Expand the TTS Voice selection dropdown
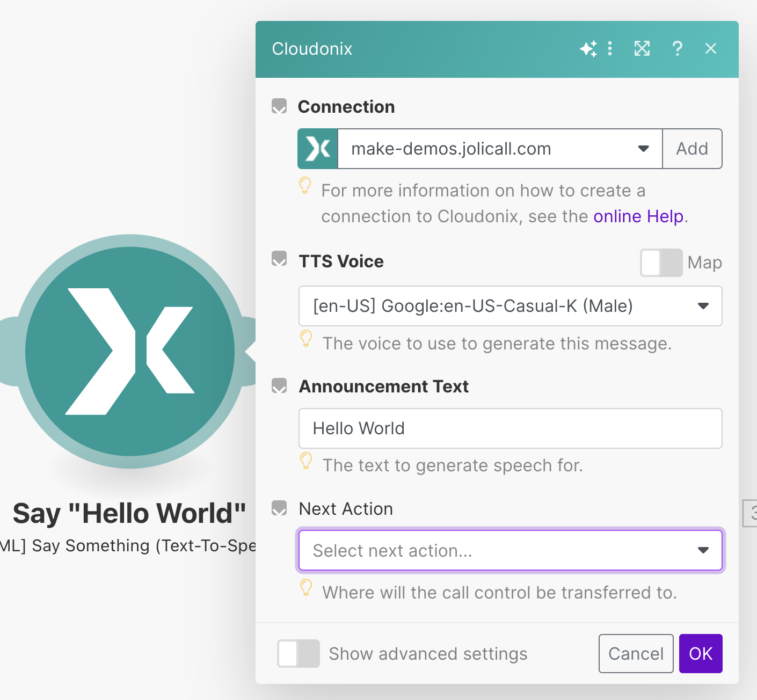 [x=510, y=306]
